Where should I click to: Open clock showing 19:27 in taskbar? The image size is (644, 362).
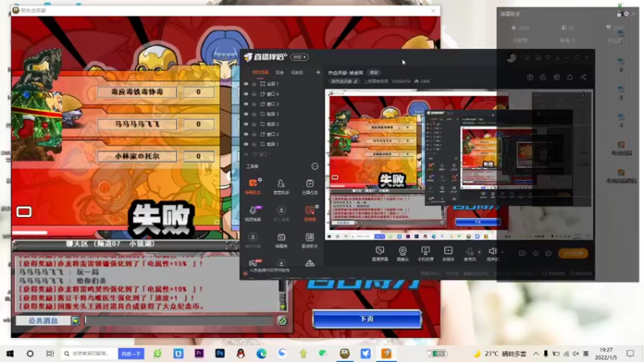[x=606, y=353]
